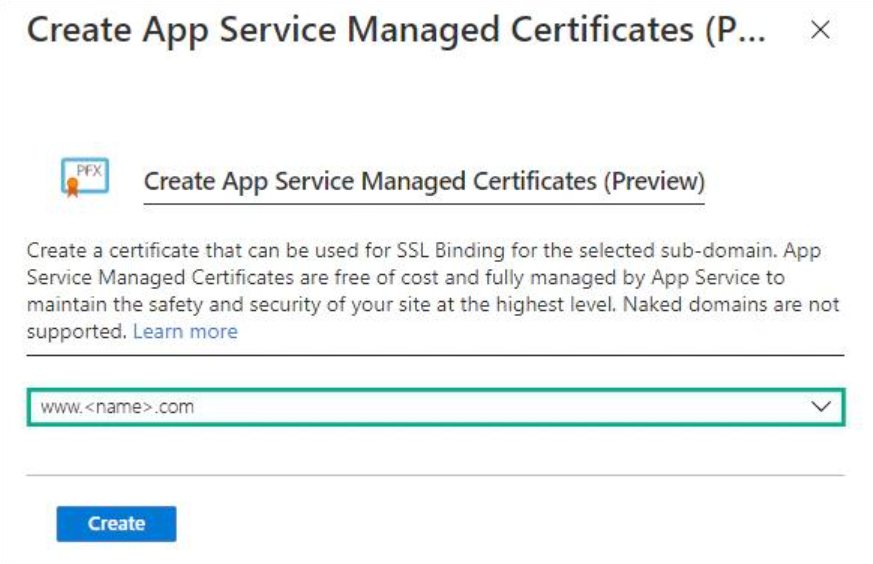Open the www.<name>.com domain dropdown
The image size is (873, 564).
pyautogui.click(x=436, y=407)
